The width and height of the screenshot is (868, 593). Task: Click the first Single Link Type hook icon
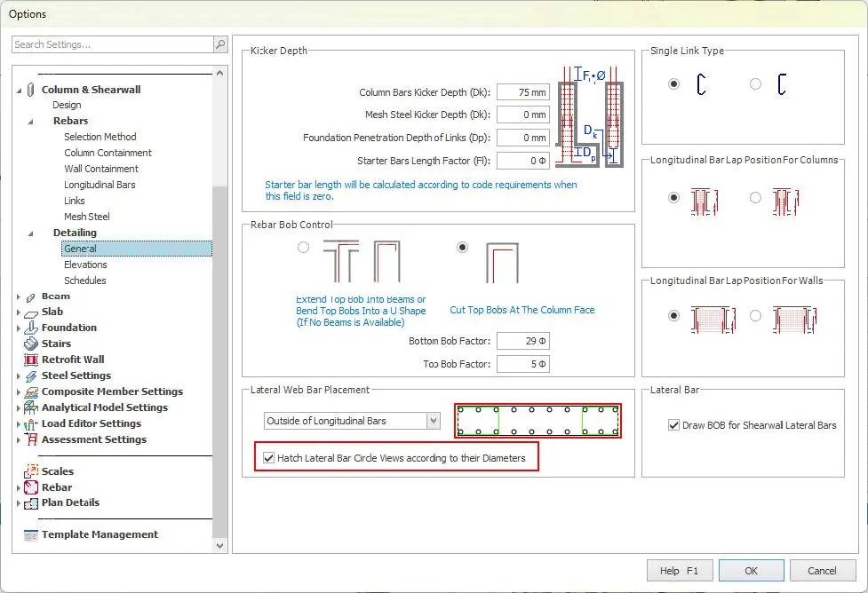tap(701, 84)
